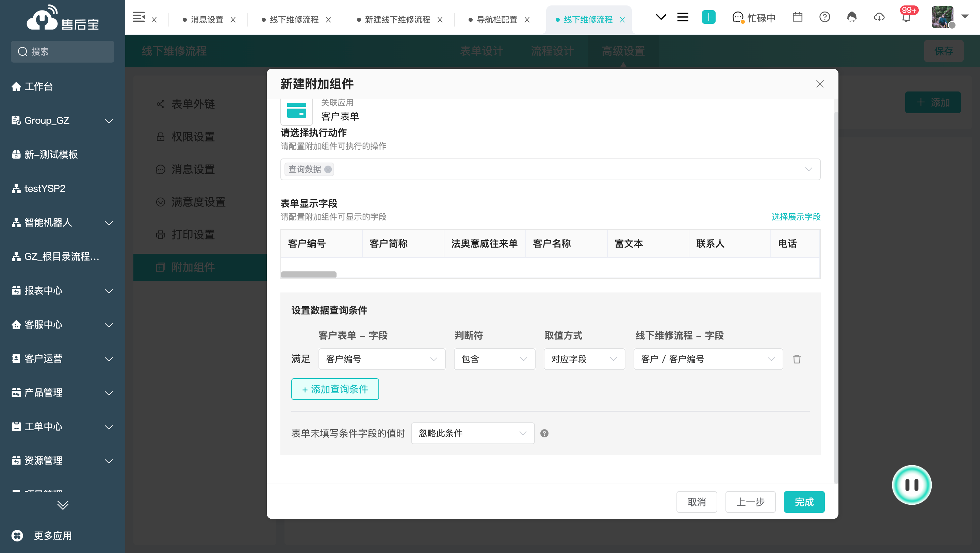
Task: Open the 客户 / 客户编号 dropdown
Action: pyautogui.click(x=708, y=359)
